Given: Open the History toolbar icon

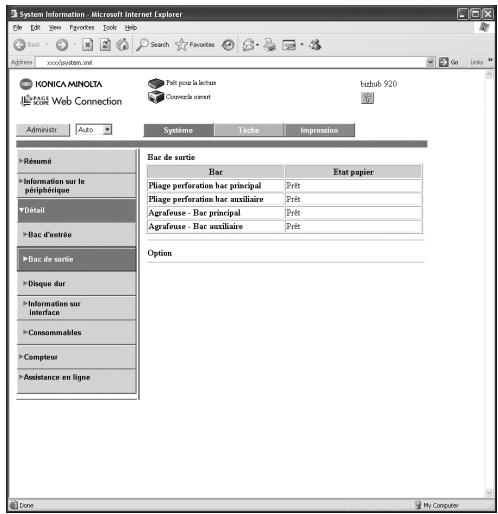Looking at the screenshot, I should click(228, 45).
